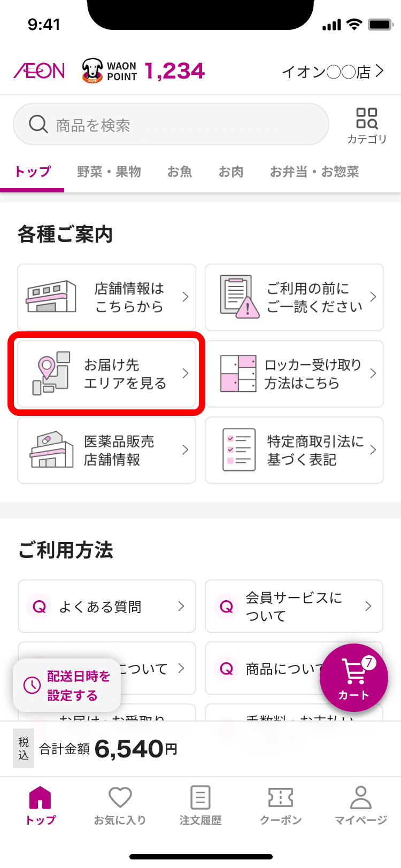Open ロッカー受け取り方法はこちら card
The width and height of the screenshot is (401, 868).
(x=295, y=374)
